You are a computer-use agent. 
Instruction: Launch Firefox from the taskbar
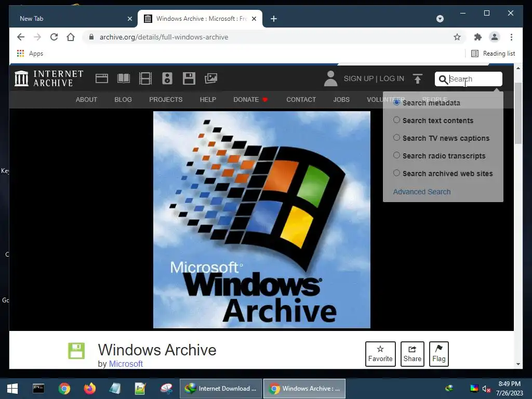(89, 389)
